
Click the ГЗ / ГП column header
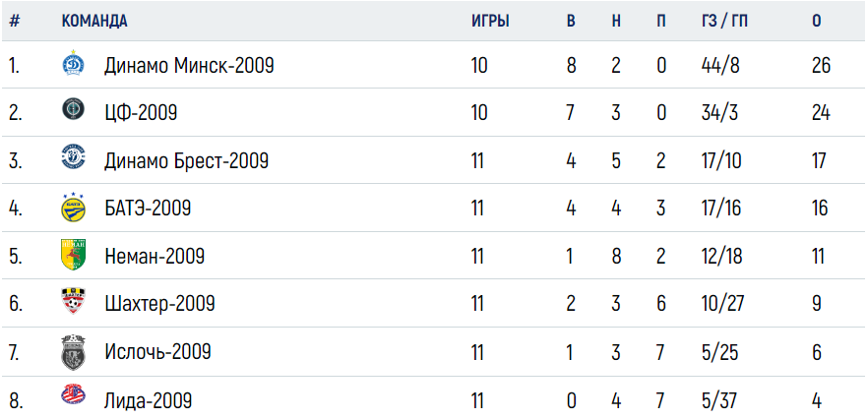[x=724, y=21]
